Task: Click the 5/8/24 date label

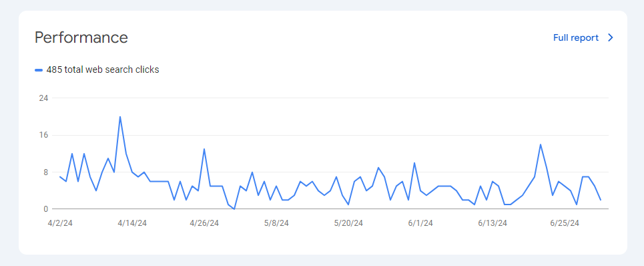Action: click(x=276, y=223)
